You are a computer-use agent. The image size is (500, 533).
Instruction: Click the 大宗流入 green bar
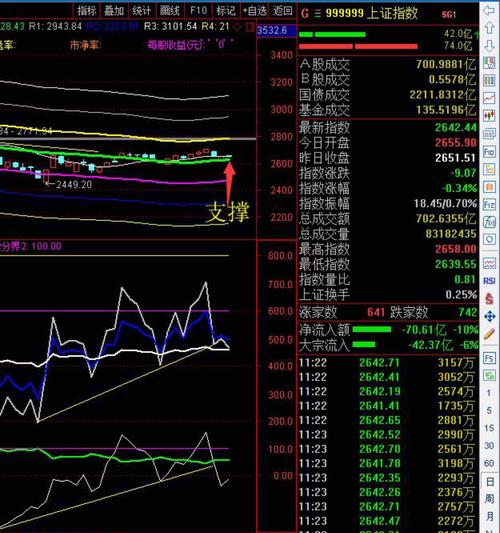click(x=364, y=344)
